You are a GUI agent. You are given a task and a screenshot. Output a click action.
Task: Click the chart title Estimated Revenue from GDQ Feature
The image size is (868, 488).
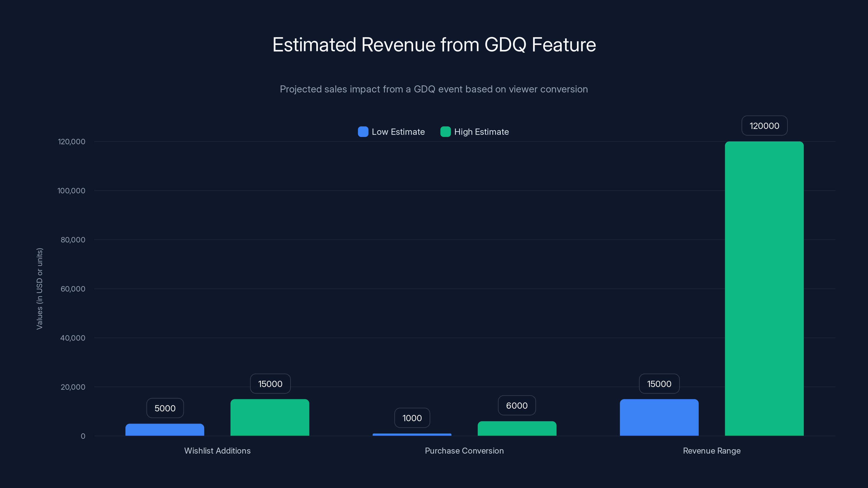tap(434, 44)
